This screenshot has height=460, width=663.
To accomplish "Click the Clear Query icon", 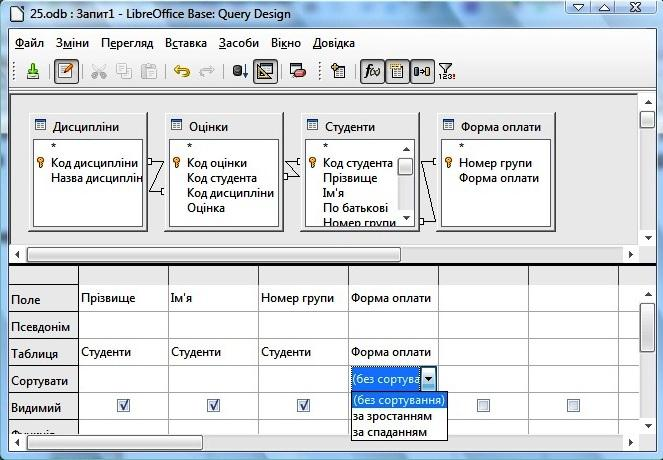I will click(298, 71).
